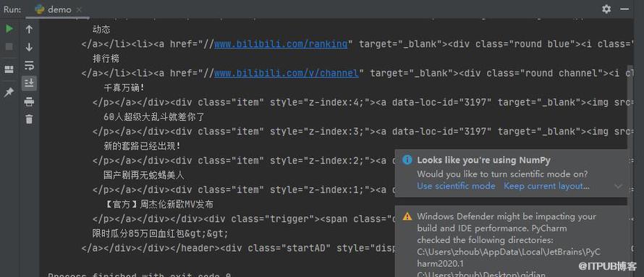Screen dimensions: 644x277
Task: Click the NumPy notification info icon
Action: 407,160
